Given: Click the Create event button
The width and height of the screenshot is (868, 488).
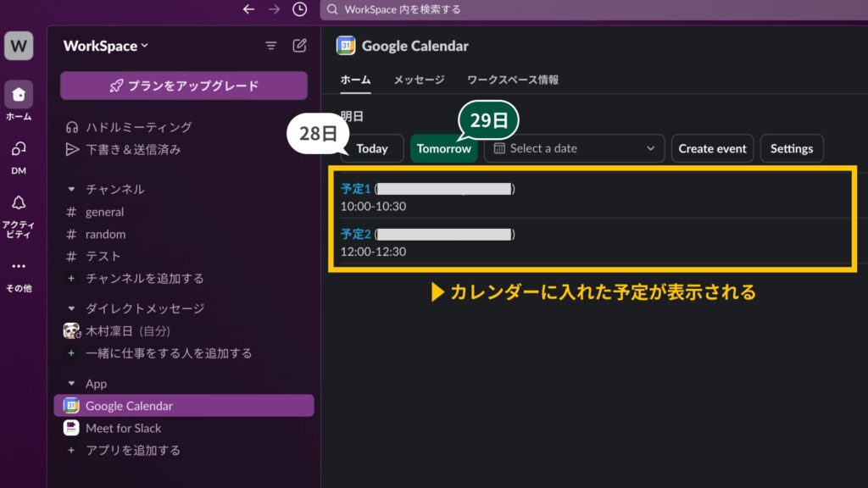Looking at the screenshot, I should 712,148.
